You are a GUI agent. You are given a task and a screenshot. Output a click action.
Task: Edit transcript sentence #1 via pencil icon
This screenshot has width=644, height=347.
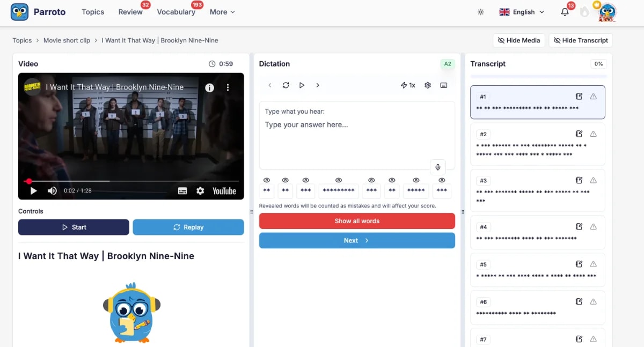click(579, 96)
